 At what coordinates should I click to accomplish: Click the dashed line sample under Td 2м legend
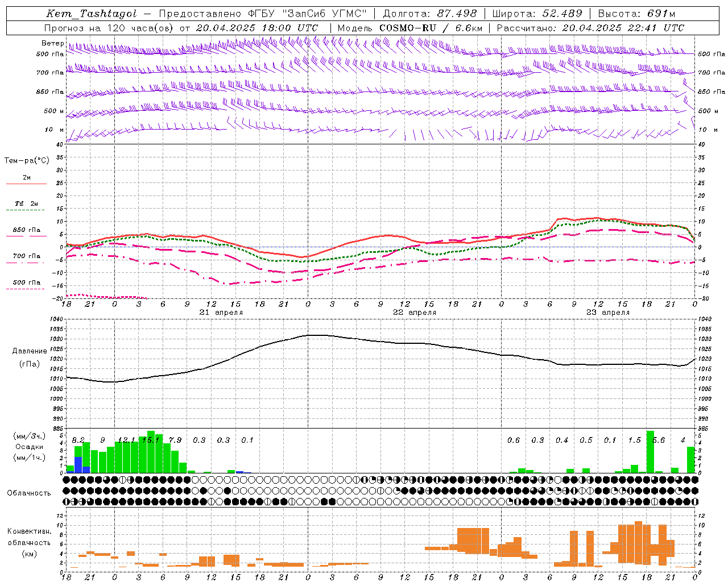point(25,210)
